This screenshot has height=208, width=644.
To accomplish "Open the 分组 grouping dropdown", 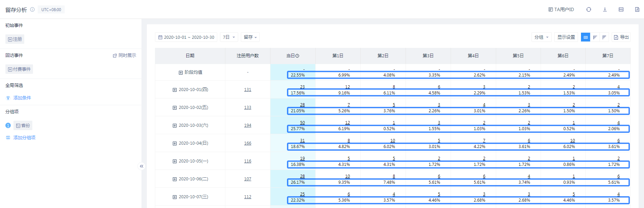I will (x=541, y=37).
